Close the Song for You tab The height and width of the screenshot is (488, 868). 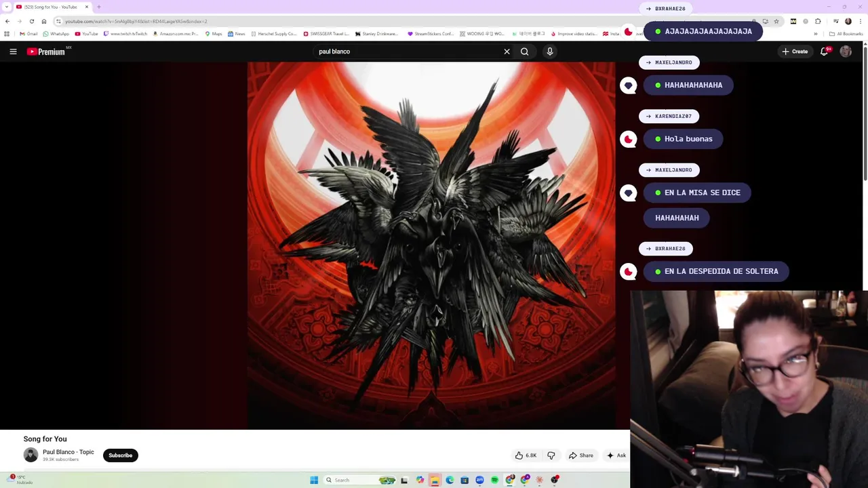87,7
